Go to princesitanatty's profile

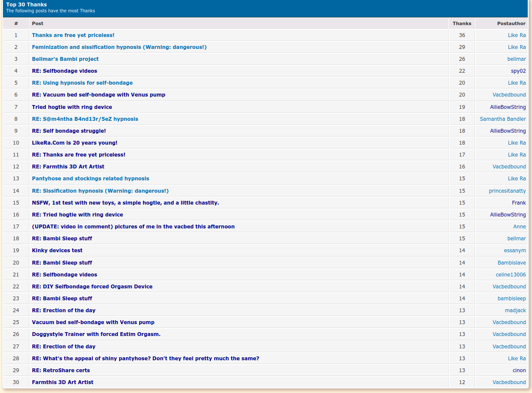tap(507, 191)
